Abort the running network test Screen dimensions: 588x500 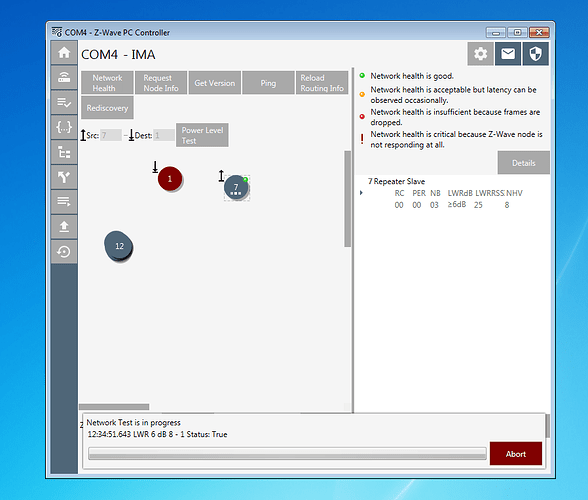tap(516, 454)
